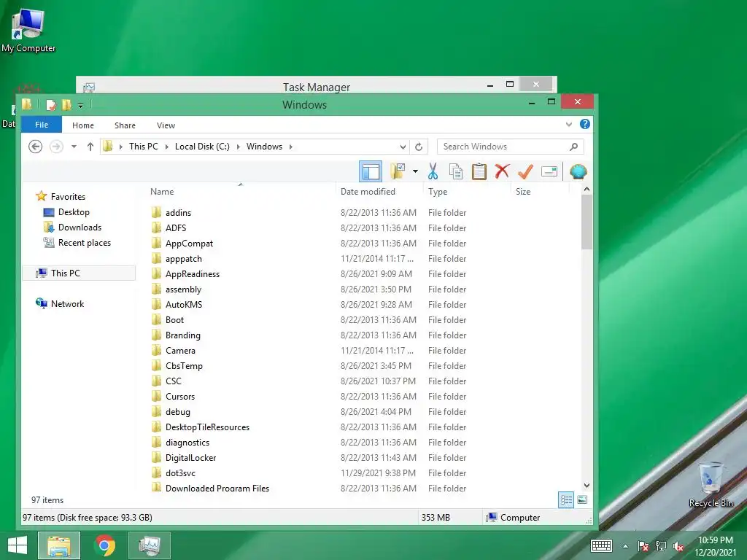The image size is (747, 560).
Task: Open properties via the orange checkmark icon
Action: pyautogui.click(x=525, y=171)
